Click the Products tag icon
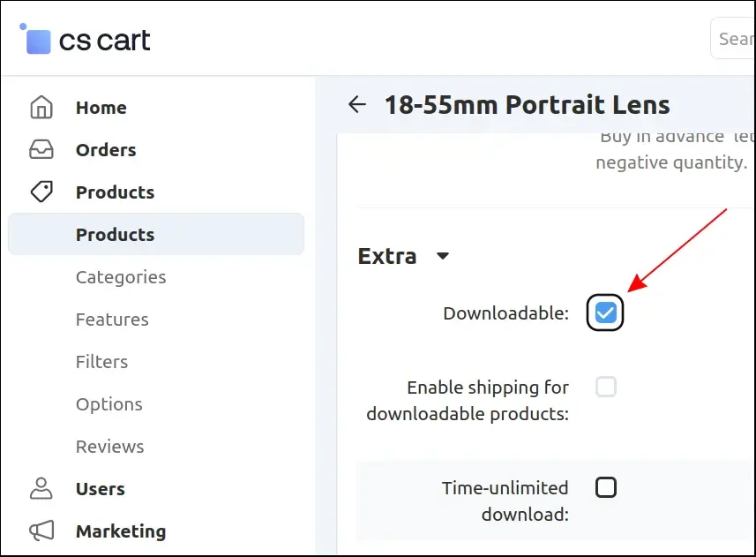756x557 pixels. coord(41,192)
